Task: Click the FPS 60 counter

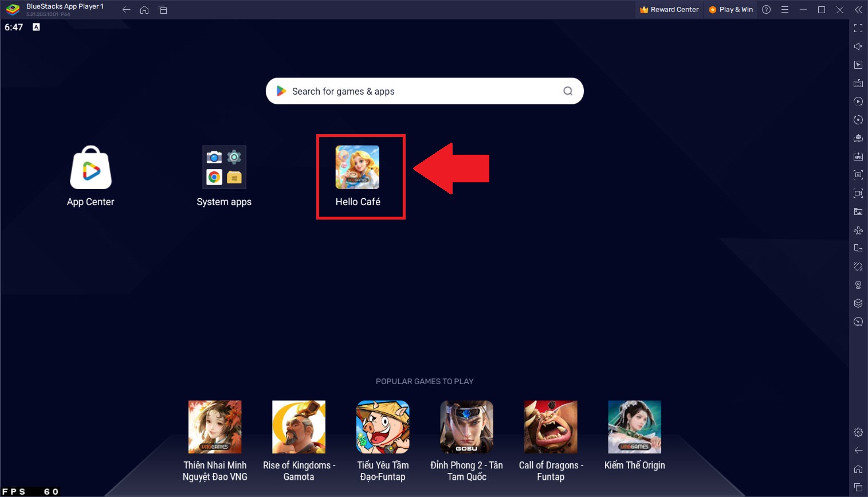Action: tap(30, 492)
